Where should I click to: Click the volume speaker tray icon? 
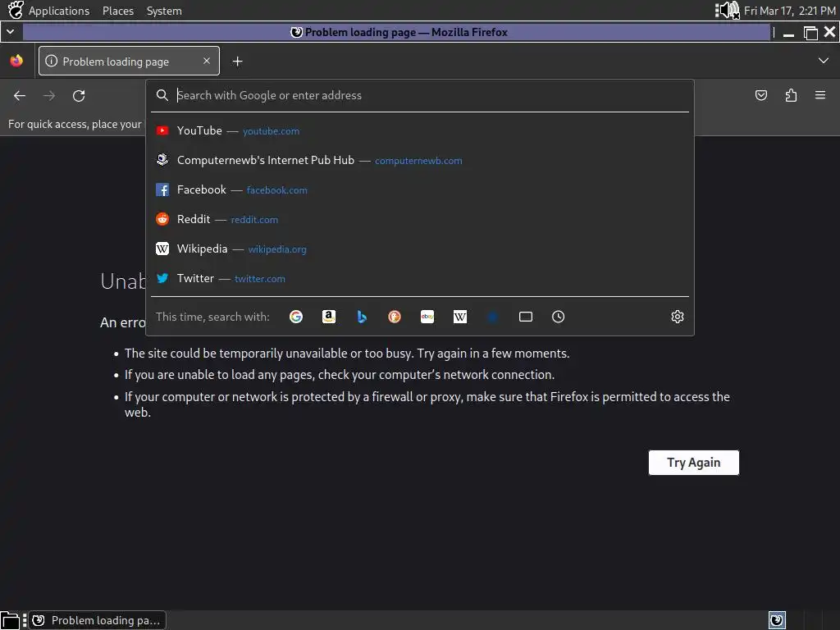(x=728, y=10)
